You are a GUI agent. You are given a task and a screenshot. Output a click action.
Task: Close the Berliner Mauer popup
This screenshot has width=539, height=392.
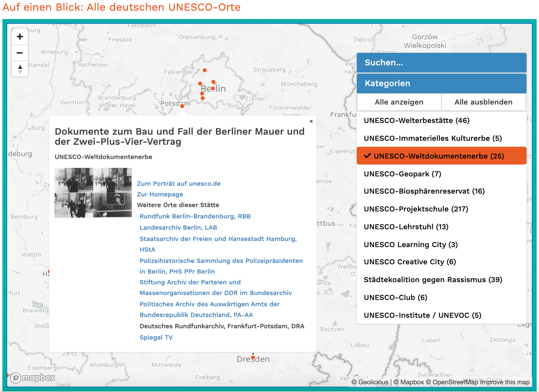(x=311, y=121)
